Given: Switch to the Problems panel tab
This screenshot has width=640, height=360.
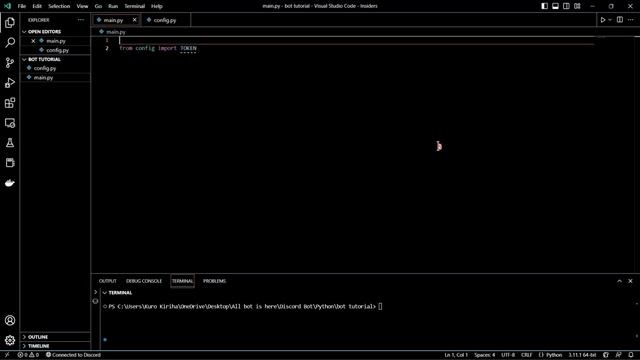Looking at the screenshot, I should [x=214, y=281].
